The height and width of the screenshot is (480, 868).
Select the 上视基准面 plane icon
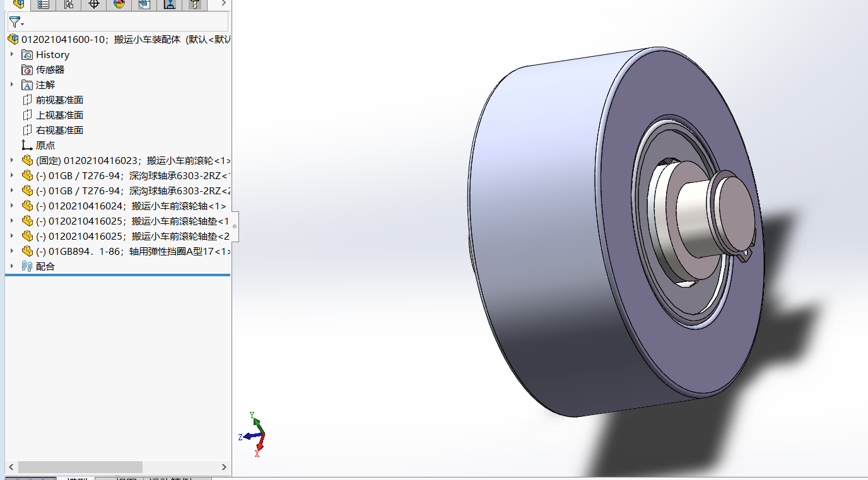click(x=27, y=115)
